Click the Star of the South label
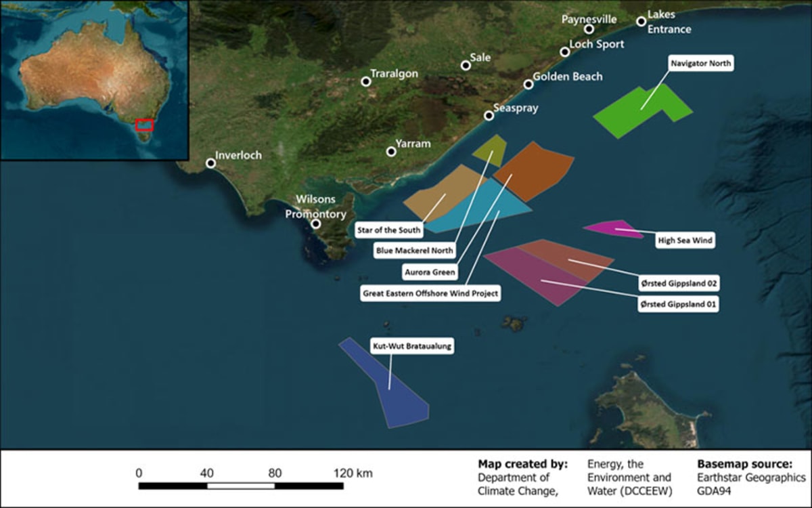This screenshot has height=508, width=812. click(388, 230)
